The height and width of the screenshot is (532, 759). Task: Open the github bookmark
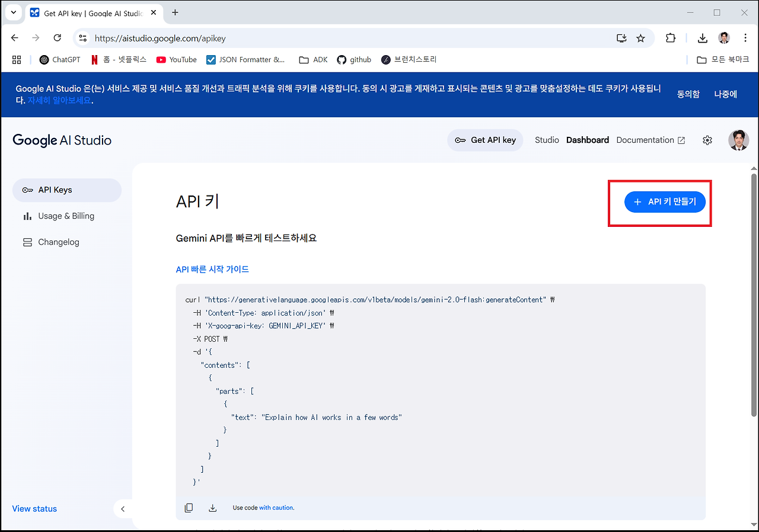(x=354, y=60)
